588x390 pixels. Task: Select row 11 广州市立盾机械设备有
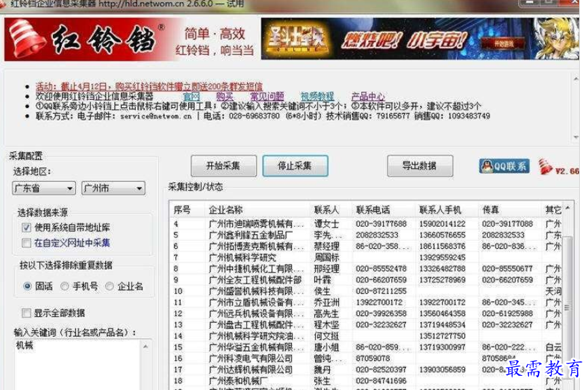366,303
